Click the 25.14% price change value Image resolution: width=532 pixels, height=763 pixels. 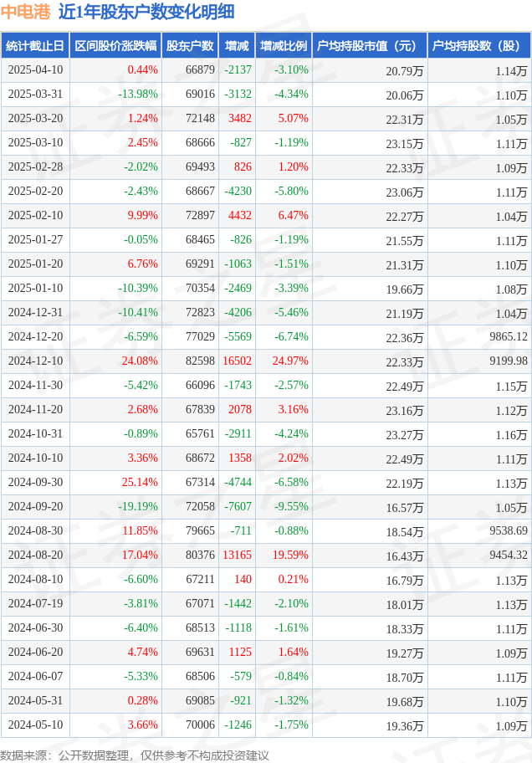click(140, 482)
